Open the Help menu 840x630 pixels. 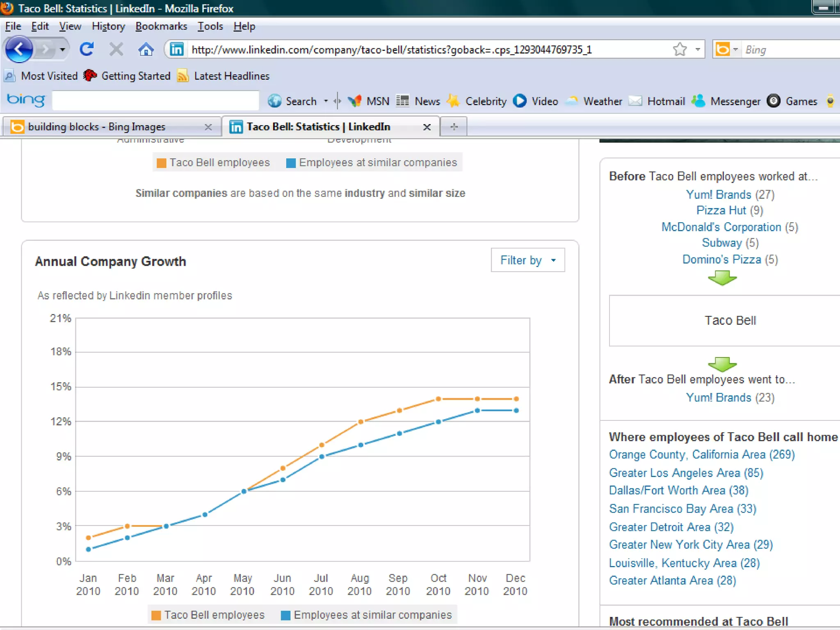[x=244, y=26]
